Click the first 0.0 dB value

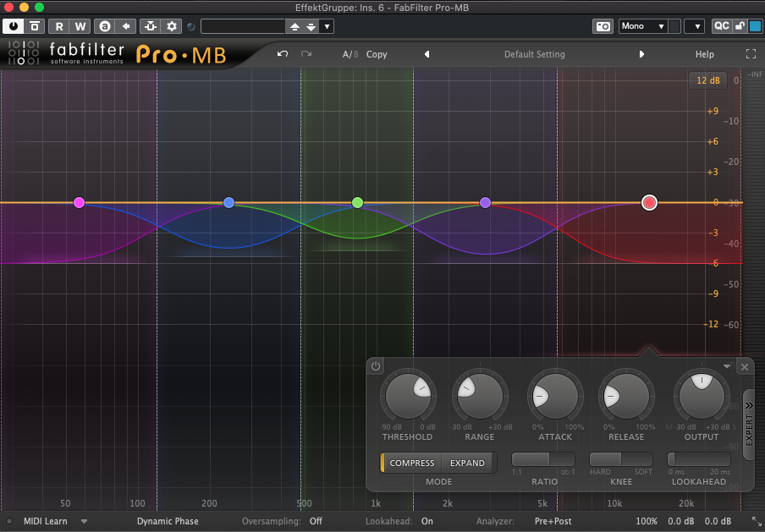680,521
